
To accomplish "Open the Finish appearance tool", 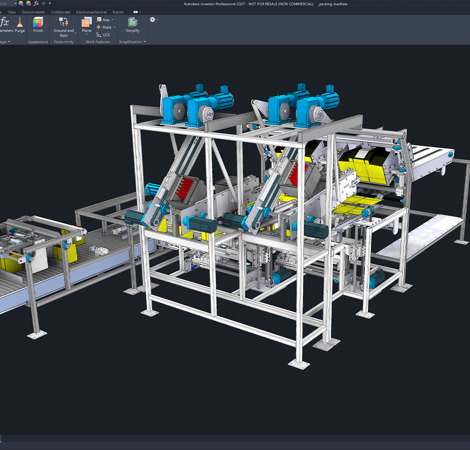I will (x=38, y=25).
